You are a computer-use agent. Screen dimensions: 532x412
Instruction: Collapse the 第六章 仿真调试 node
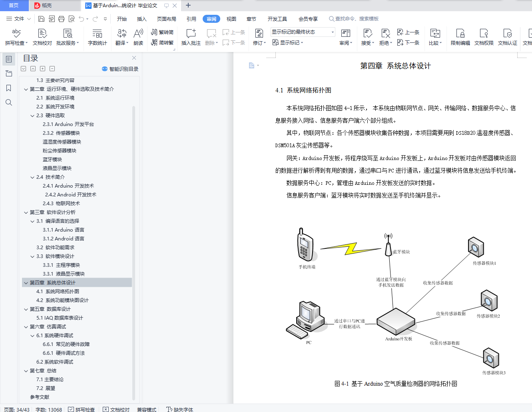pos(26,327)
